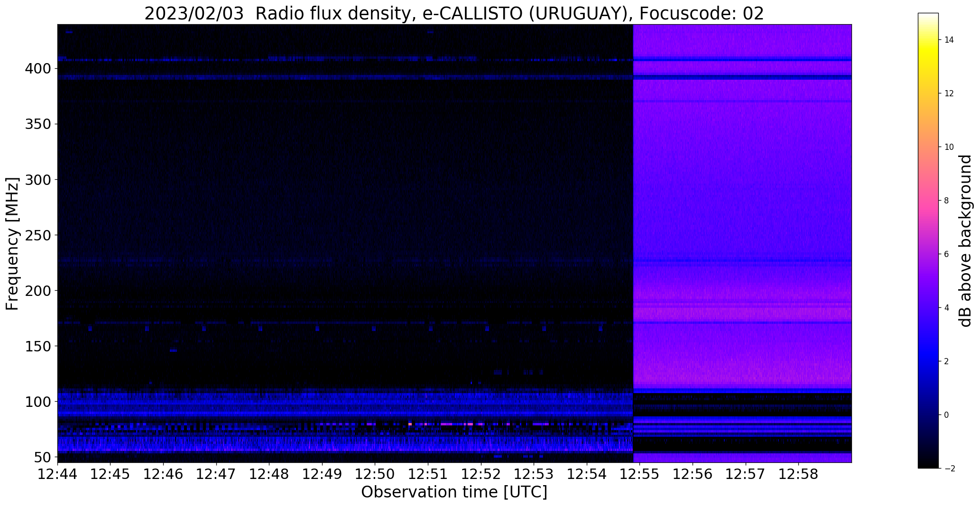Click the 400 MHz frequency tick label
The image size is (980, 506).
(x=38, y=69)
